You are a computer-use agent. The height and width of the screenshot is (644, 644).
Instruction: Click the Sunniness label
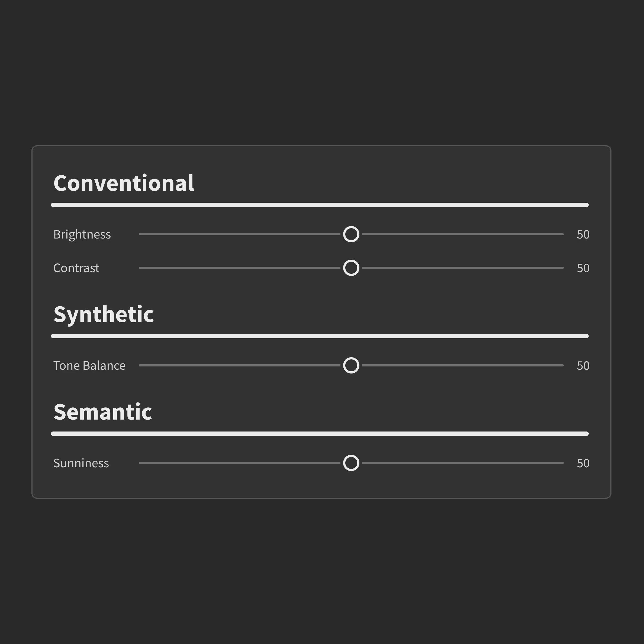(81, 463)
